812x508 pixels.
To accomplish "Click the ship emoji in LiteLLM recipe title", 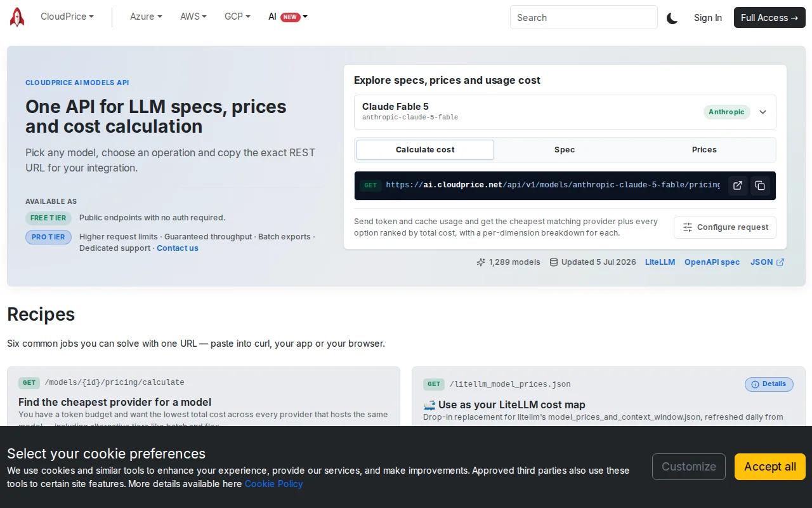I will point(429,405).
